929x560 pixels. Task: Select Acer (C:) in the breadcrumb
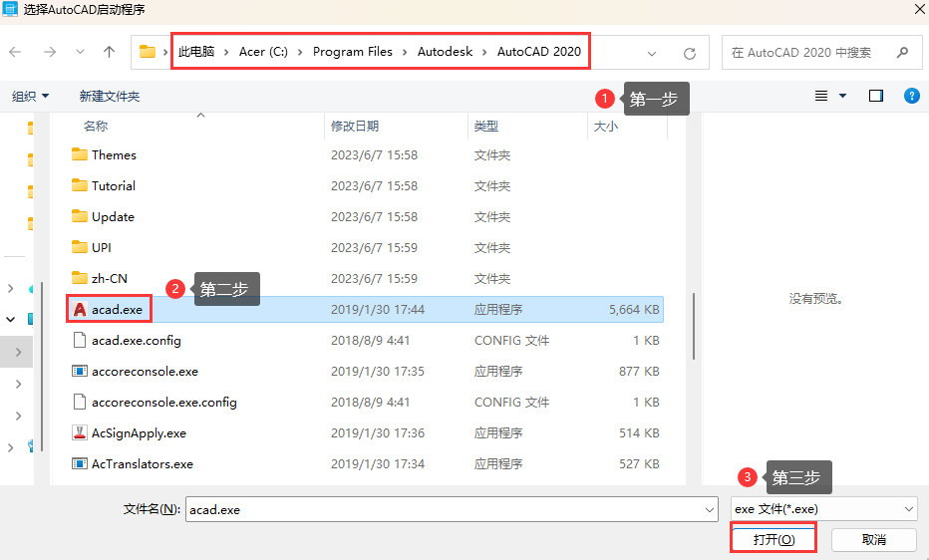click(263, 52)
